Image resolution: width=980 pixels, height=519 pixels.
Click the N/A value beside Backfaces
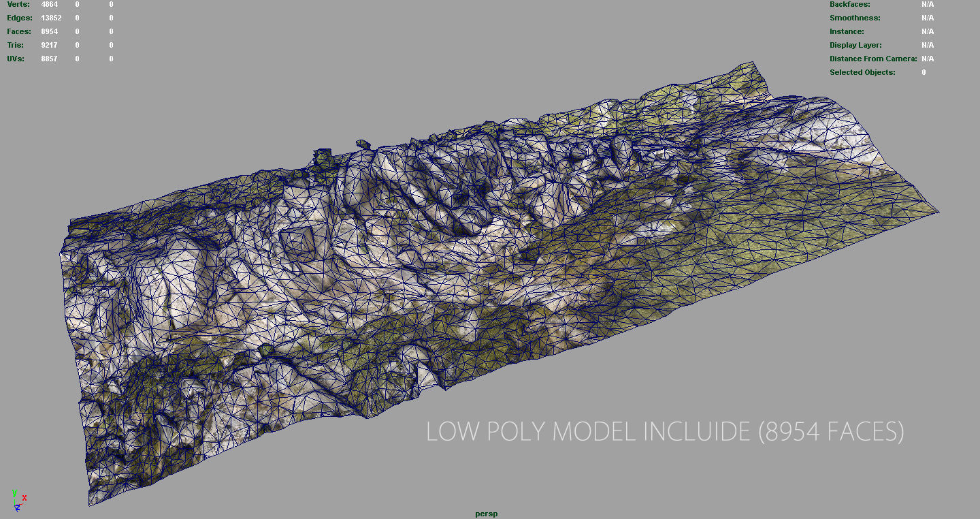pyautogui.click(x=928, y=4)
